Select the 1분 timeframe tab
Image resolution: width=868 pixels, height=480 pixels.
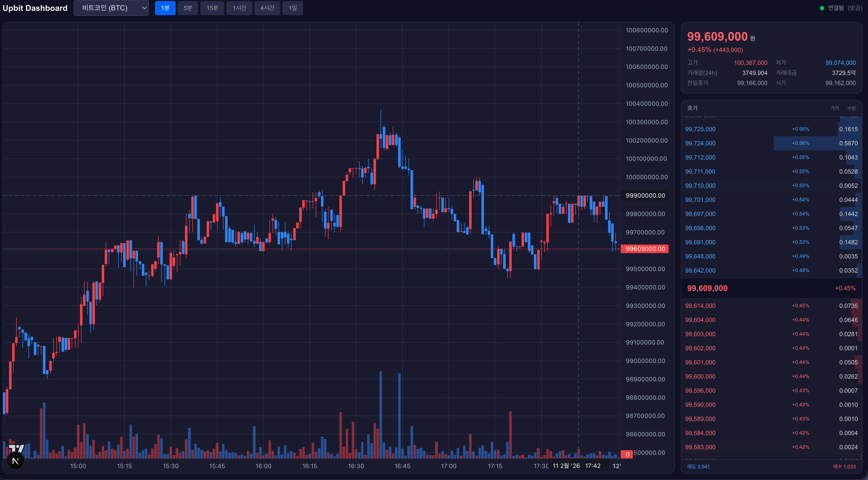click(165, 8)
